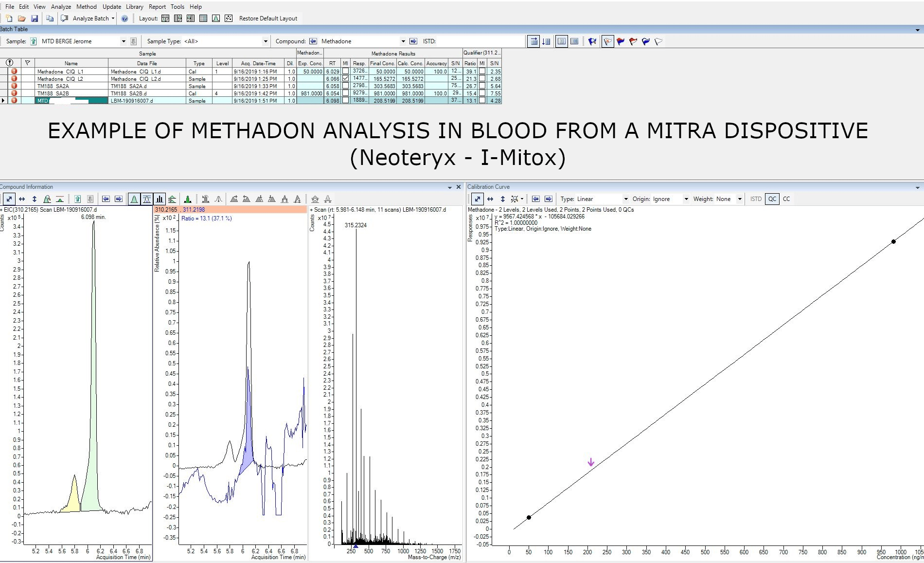Viewport: 924px width, 563px height.
Task: Select the Restore Default Layout button
Action: click(268, 18)
